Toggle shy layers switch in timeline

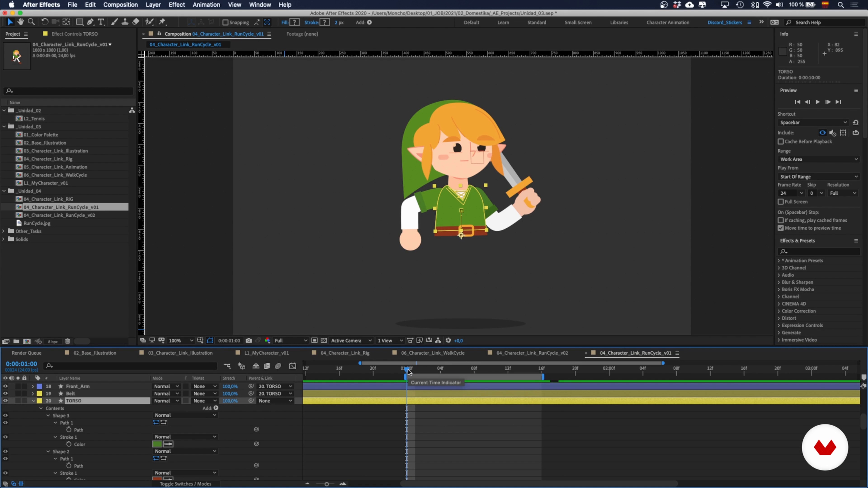[256, 366]
